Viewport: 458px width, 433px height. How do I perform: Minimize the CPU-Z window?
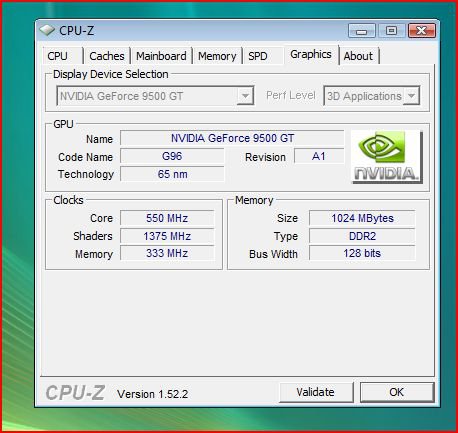click(362, 31)
